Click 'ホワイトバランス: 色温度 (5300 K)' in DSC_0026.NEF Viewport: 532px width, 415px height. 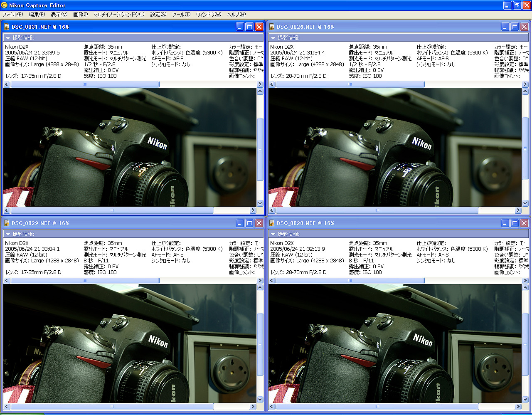[452, 53]
